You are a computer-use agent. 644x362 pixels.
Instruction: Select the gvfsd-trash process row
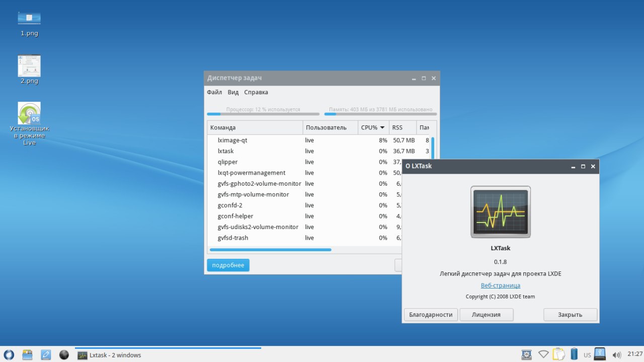(304, 238)
